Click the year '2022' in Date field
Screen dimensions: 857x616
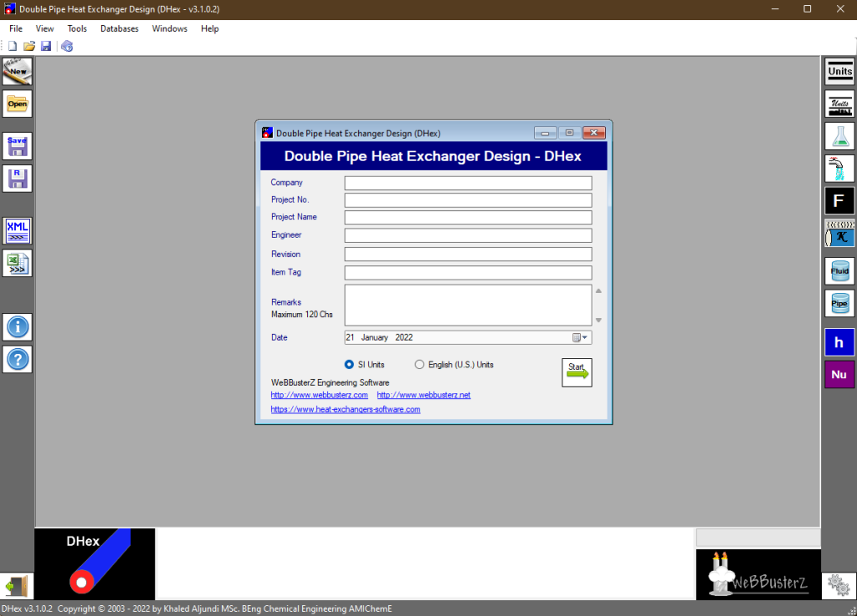404,338
